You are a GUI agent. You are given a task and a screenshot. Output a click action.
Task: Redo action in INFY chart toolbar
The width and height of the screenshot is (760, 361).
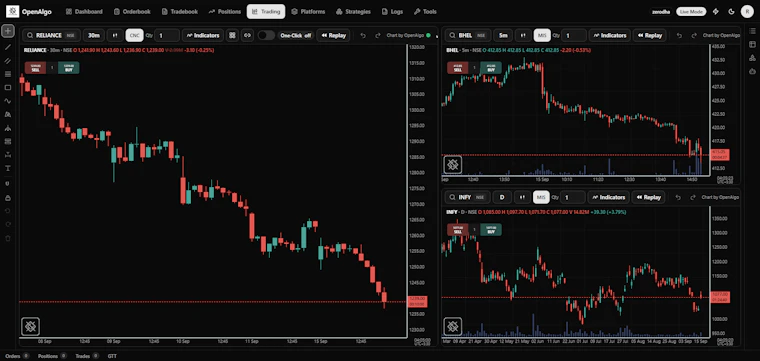pyautogui.click(x=694, y=197)
